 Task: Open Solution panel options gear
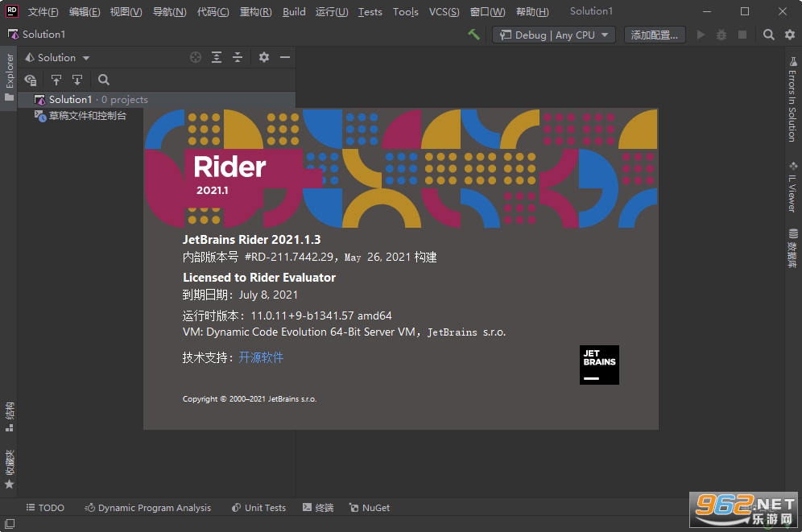264,57
